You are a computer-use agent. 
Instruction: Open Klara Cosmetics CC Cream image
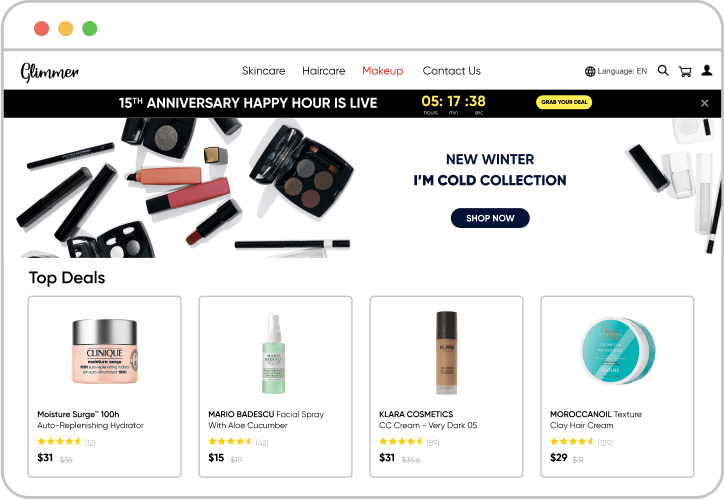(x=446, y=353)
